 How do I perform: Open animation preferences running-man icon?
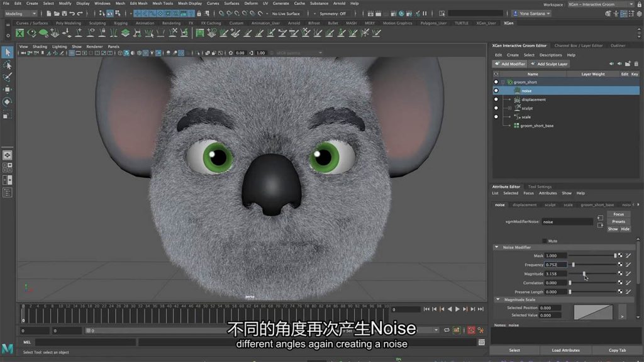[480, 331]
